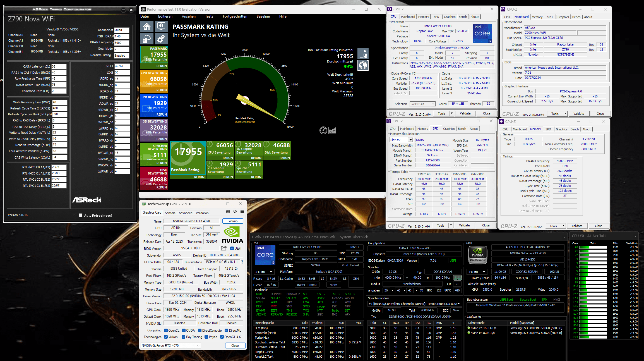The width and height of the screenshot is (644, 361).
Task: Click the orange CPU BEWERTUNG 66056 tile
Action: pyautogui.click(x=154, y=82)
